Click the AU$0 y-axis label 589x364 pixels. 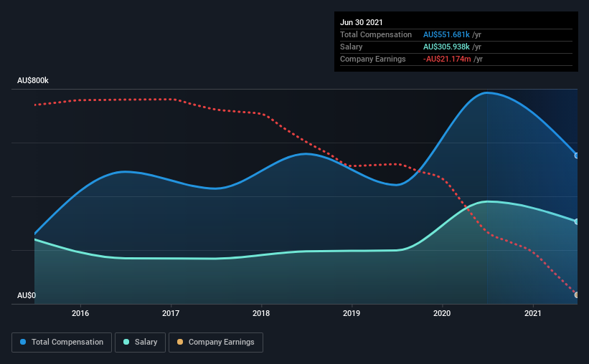[x=27, y=295]
